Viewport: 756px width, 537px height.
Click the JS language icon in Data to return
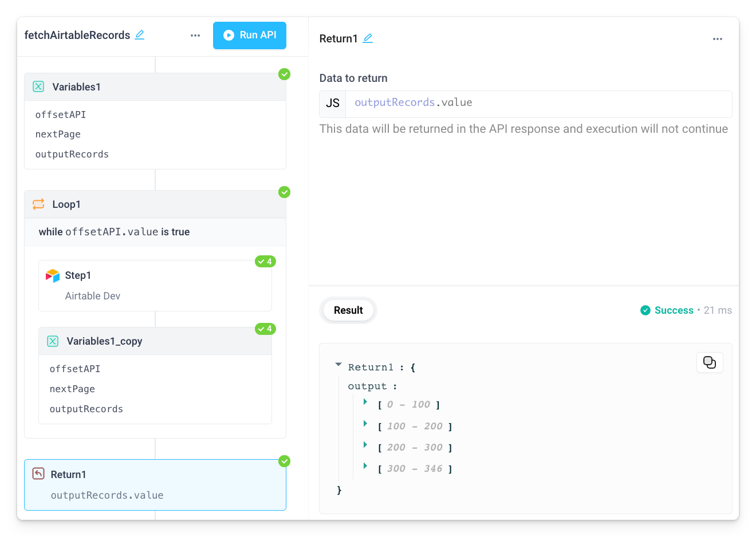[x=332, y=104]
